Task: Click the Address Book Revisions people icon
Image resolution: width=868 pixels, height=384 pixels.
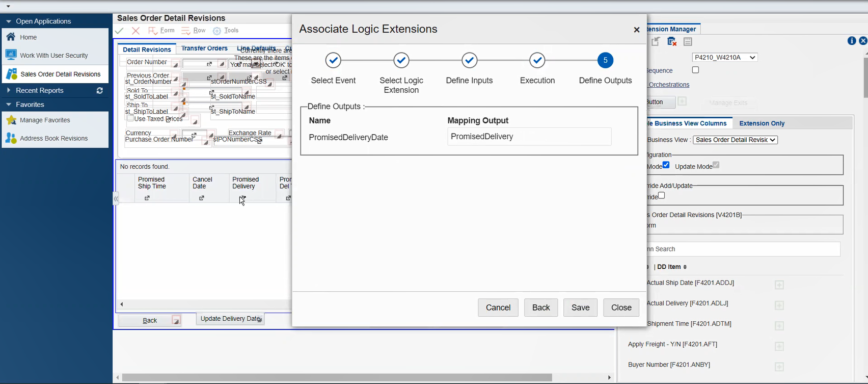Action: [11, 138]
